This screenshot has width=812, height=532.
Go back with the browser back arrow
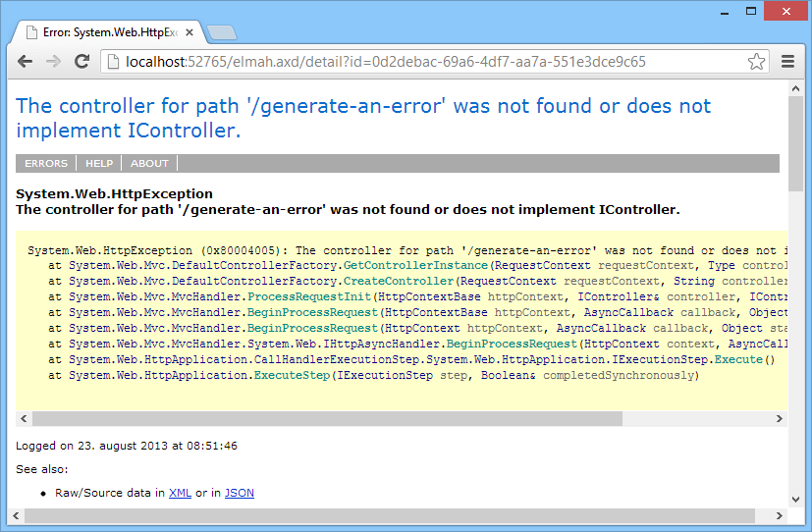click(25, 62)
